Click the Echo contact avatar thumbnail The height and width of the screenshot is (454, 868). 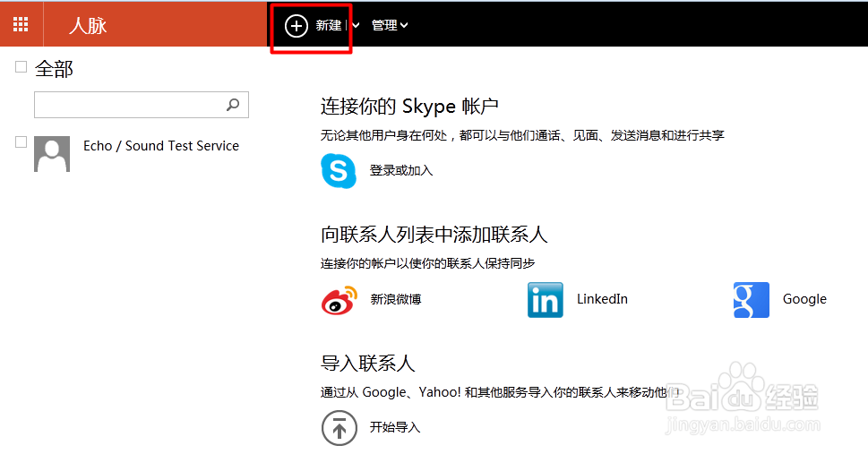[x=52, y=154]
